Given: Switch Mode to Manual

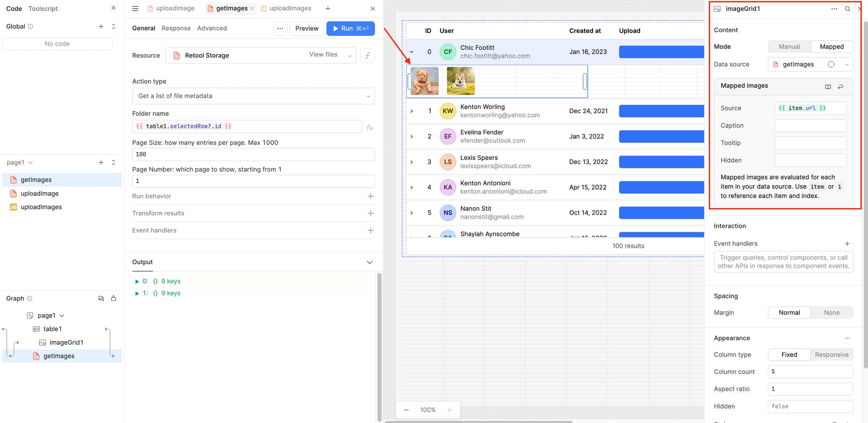Looking at the screenshot, I should point(789,47).
